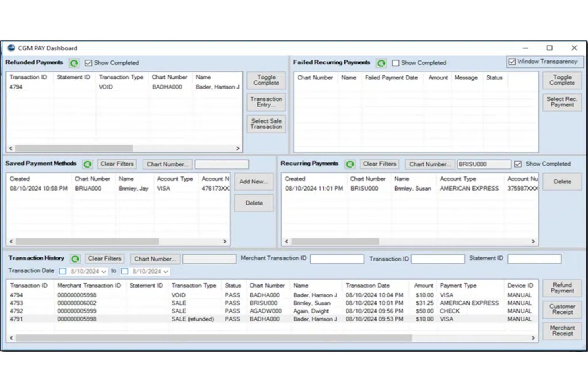588x392 pixels.
Task: Open the start Transaction Date dropdown
Action: (x=104, y=272)
